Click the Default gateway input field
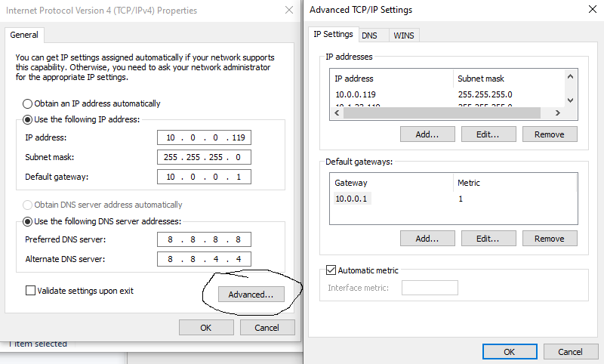Screen dimensions: 604x364 click(204, 177)
